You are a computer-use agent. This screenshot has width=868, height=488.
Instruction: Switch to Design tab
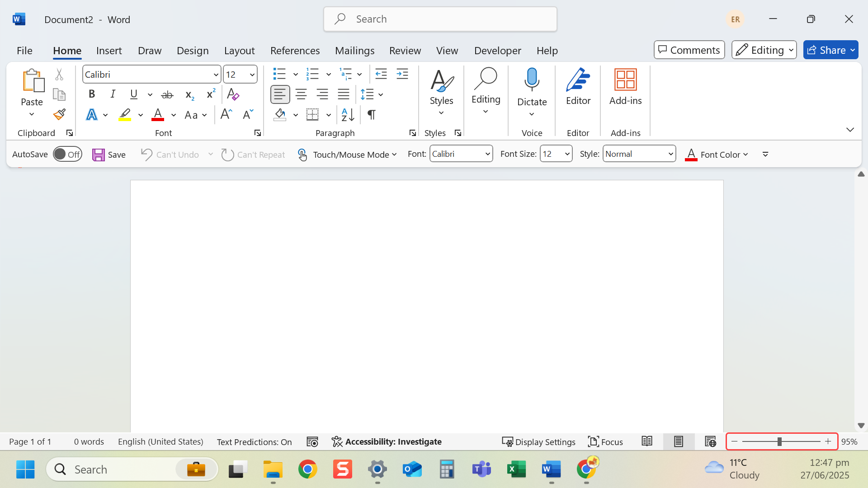193,50
